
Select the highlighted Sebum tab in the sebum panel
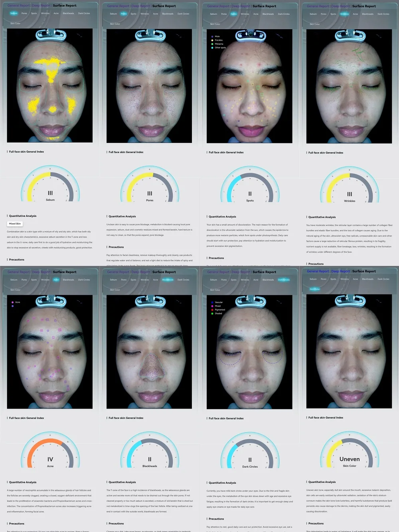[x=14, y=13]
